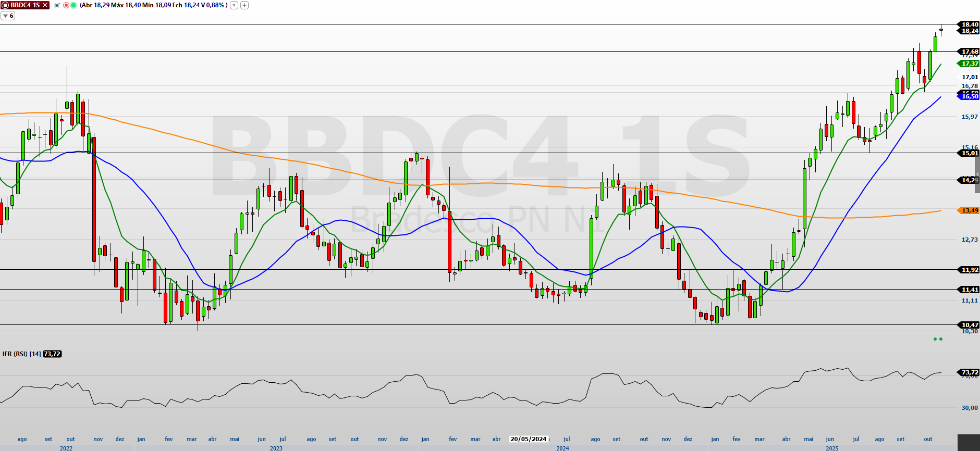This screenshot has width=980, height=451.
Task: Click the 20/05/2024 date marker on timeline
Action: 528,439
